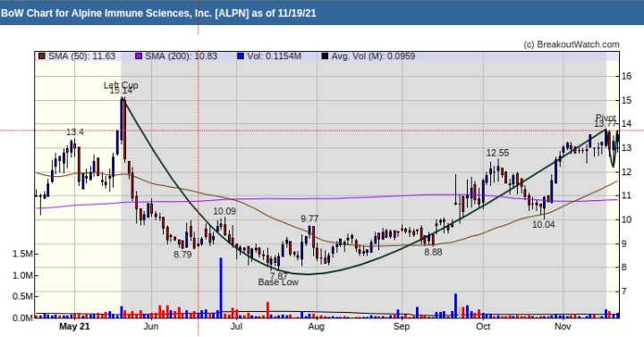Click the tallest blue volume spike bar

coord(221,288)
